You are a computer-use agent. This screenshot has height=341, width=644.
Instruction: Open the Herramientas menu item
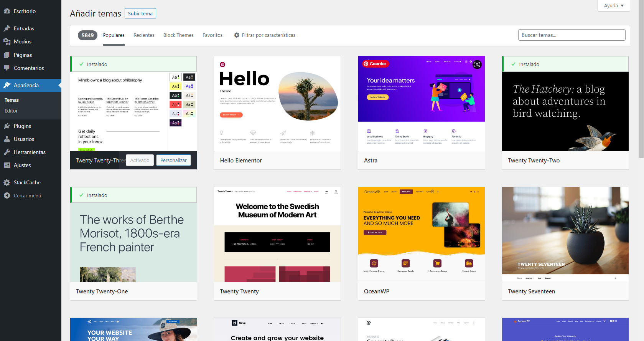pos(31,152)
